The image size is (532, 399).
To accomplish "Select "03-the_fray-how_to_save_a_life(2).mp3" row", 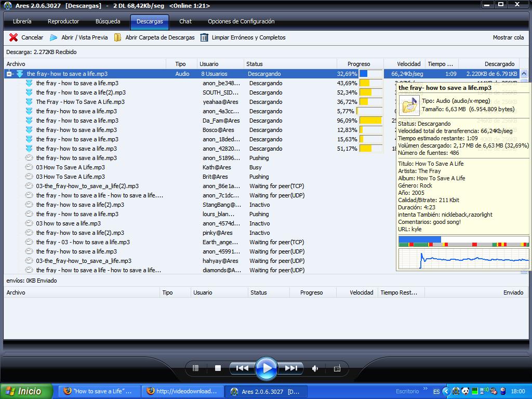I will pos(87,186).
